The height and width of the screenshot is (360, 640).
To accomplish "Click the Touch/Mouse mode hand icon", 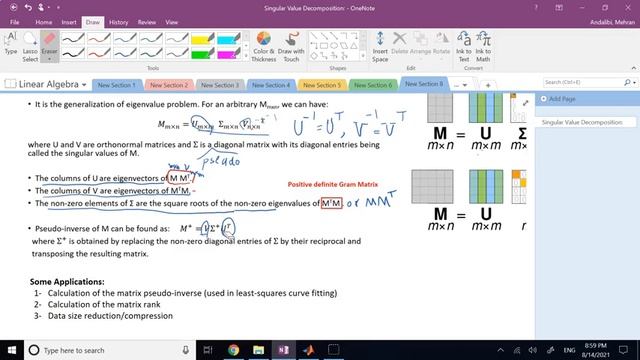I will coord(42,7).
